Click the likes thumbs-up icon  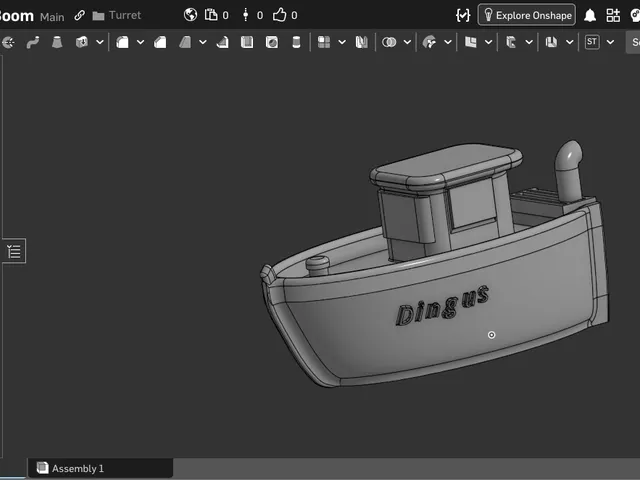[280, 15]
